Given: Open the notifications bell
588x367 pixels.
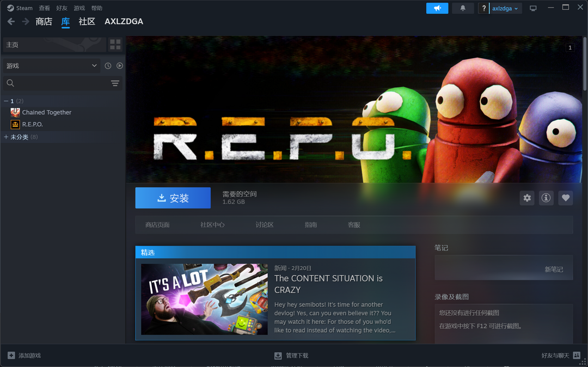Looking at the screenshot, I should (x=463, y=8).
